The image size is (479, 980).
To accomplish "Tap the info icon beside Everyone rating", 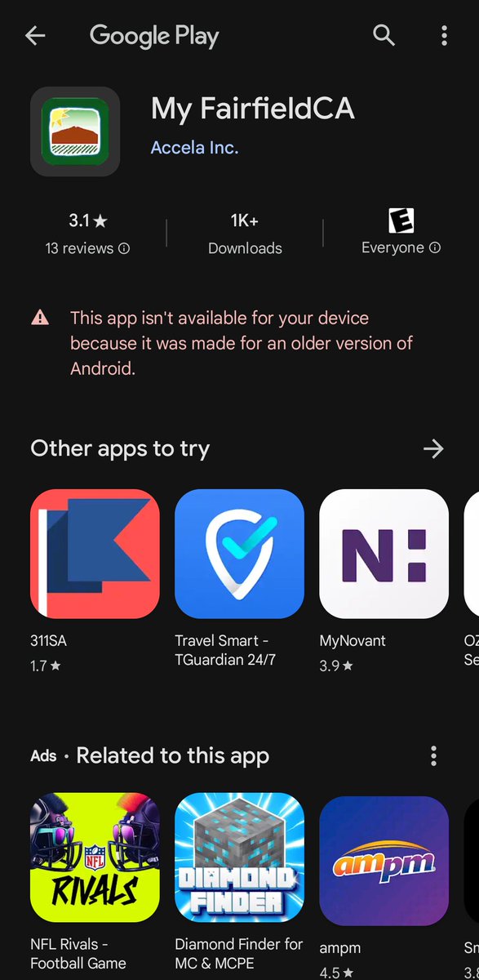I will coord(435,247).
